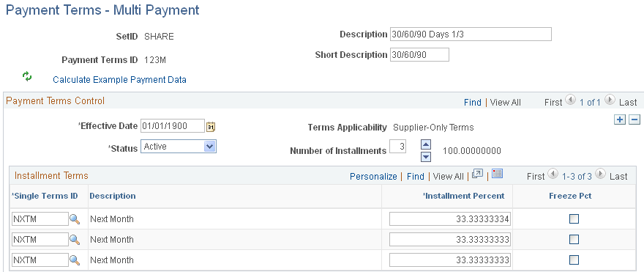Screen dimensions: 644x272
Task: Click SetID value SHARE
Action: click(x=159, y=36)
